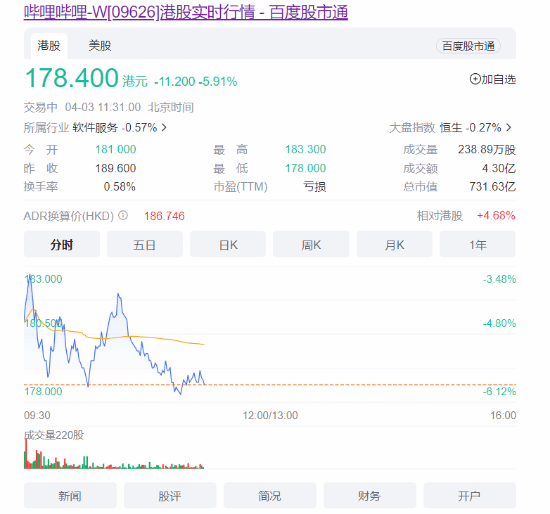Open the 简况 company overview
This screenshot has height=514, width=550.
pos(270,495)
